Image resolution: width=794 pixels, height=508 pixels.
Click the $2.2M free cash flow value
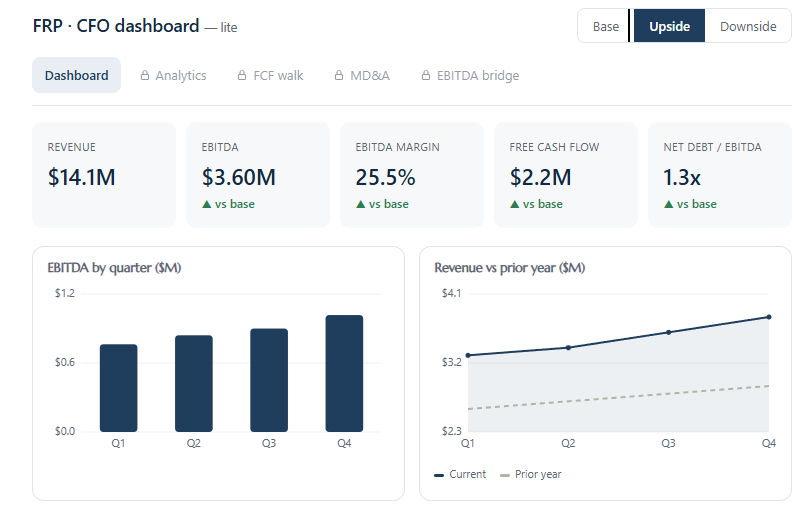click(540, 177)
